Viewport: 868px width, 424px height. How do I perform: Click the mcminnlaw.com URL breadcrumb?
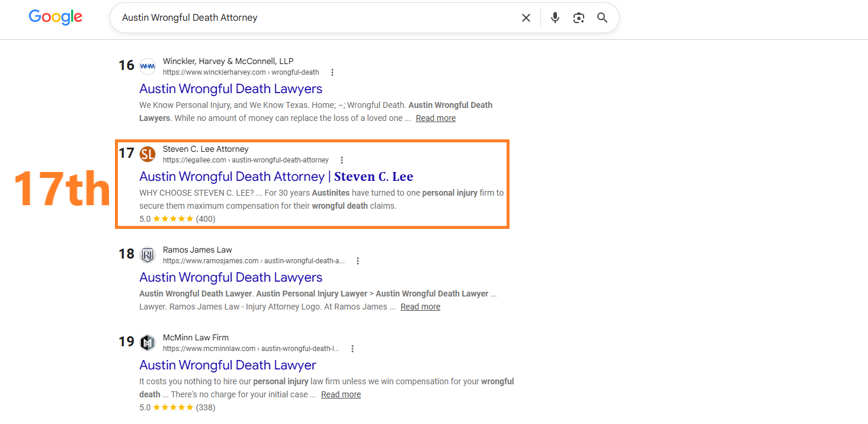[251, 349]
